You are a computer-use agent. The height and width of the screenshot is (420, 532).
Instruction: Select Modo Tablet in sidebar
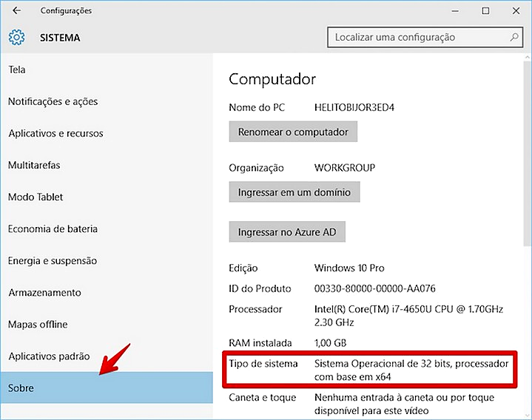tap(36, 197)
